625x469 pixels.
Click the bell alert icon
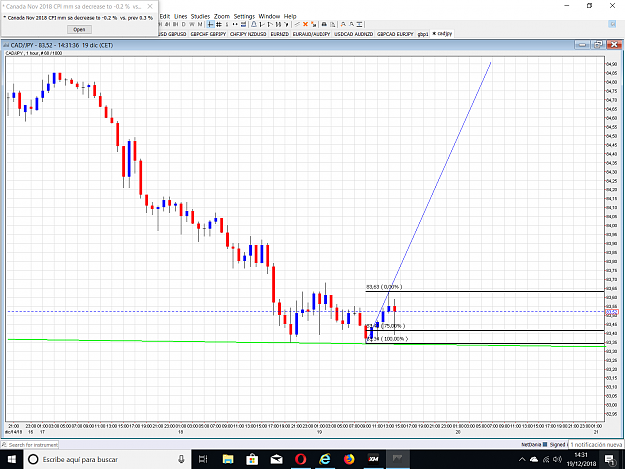click(x=254, y=24)
